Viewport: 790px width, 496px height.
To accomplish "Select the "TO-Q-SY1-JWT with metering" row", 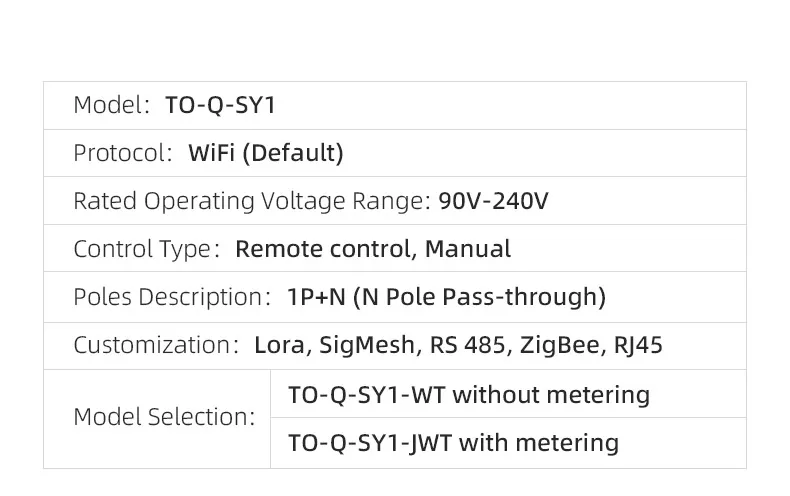I will 453,442.
